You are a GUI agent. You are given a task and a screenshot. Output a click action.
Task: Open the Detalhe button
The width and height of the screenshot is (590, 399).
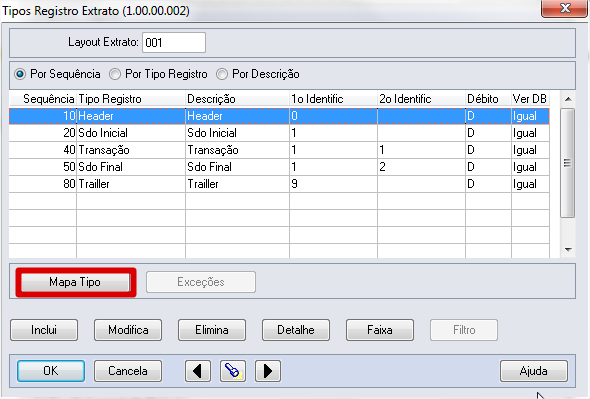click(296, 330)
